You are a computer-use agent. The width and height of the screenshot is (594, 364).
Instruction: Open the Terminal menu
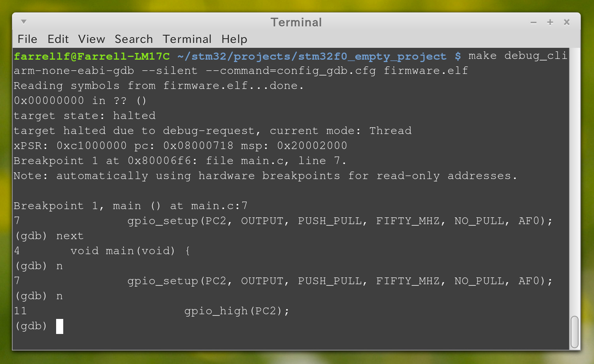187,39
